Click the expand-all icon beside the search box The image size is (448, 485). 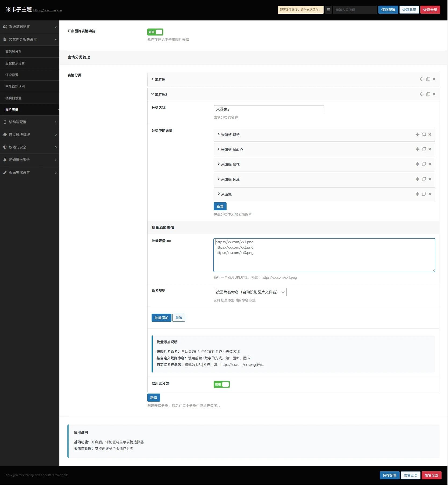(x=328, y=10)
